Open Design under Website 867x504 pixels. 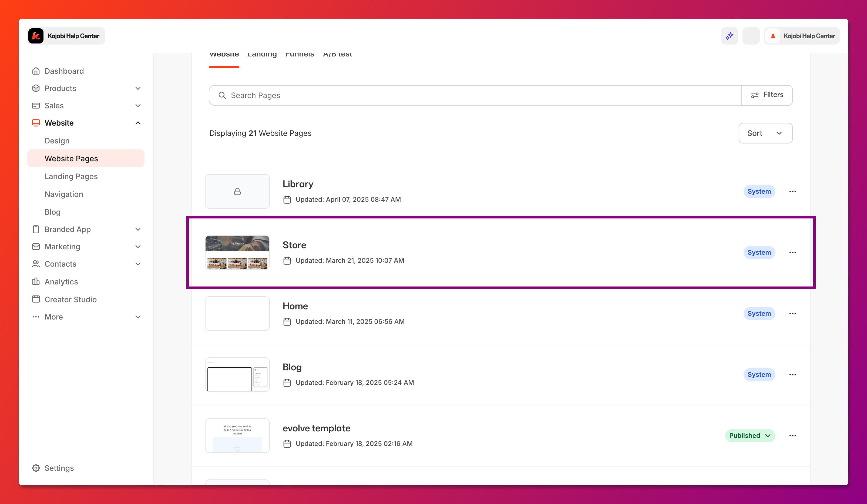tap(57, 141)
